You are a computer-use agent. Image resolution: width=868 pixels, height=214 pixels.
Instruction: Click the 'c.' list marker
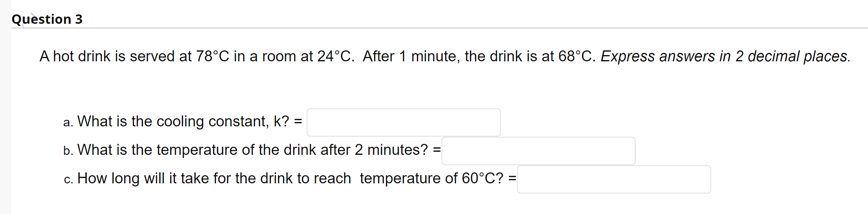pos(68,180)
